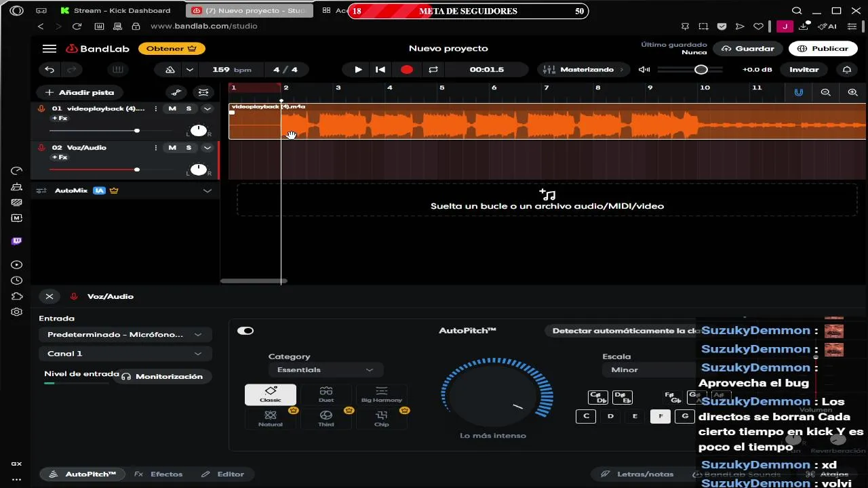
Task: Switch to the Editor tab
Action: pyautogui.click(x=224, y=474)
